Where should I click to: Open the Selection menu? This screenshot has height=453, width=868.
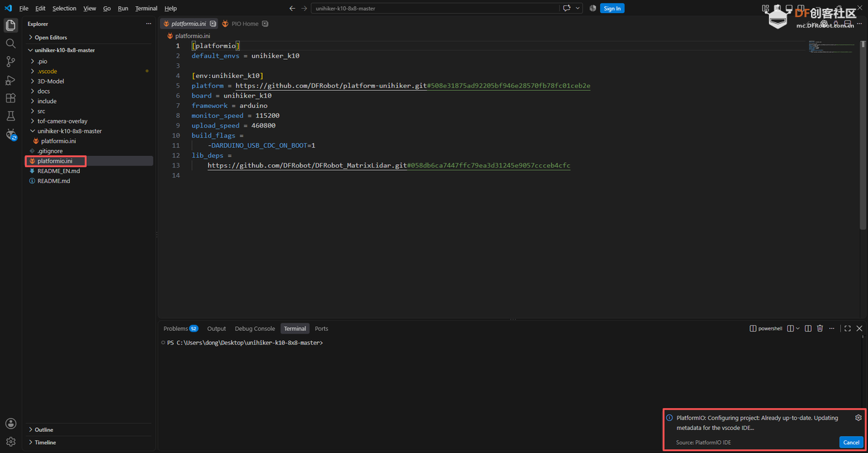pyautogui.click(x=64, y=8)
